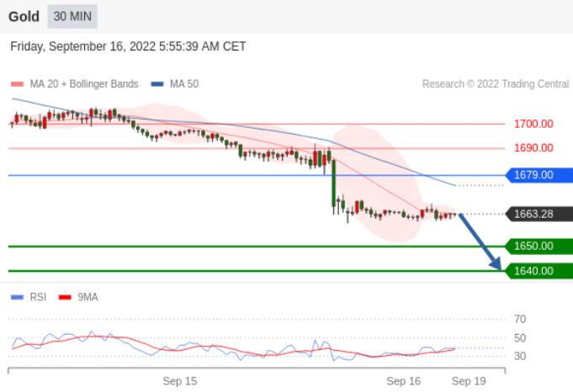Viewport: 573px width, 392px height.
Task: Toggle the MA 50 legend label
Action: [184, 84]
